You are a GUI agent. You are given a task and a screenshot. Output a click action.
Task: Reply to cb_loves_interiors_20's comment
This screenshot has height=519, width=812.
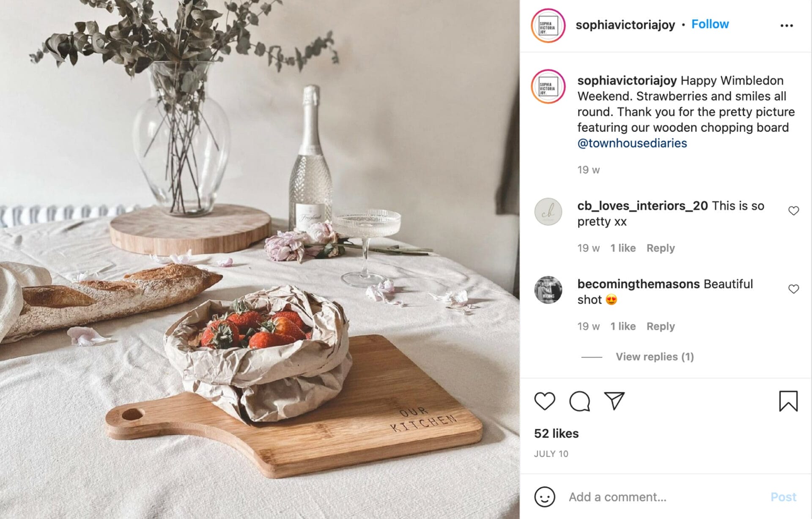[660, 248]
